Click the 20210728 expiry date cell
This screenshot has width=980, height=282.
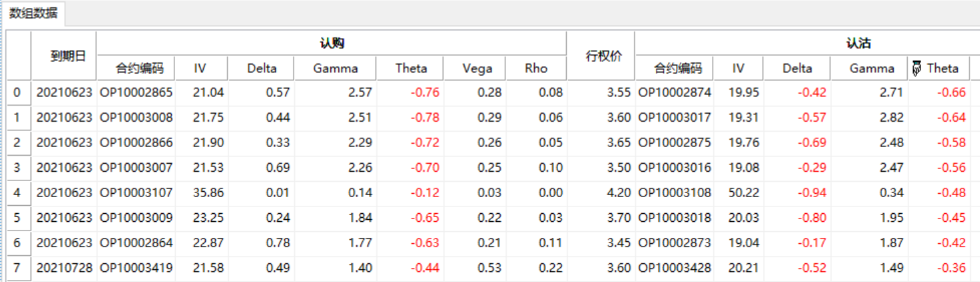pyautogui.click(x=64, y=268)
